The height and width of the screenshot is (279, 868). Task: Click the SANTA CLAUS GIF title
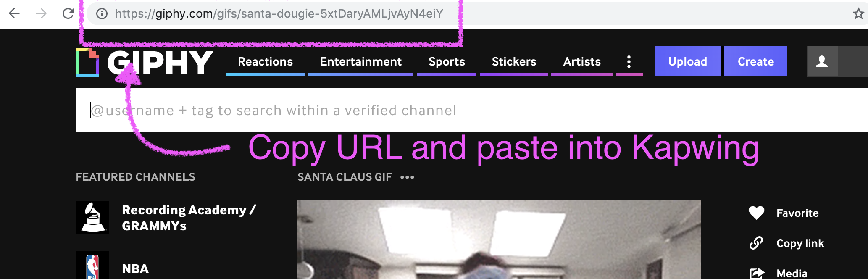click(x=345, y=177)
